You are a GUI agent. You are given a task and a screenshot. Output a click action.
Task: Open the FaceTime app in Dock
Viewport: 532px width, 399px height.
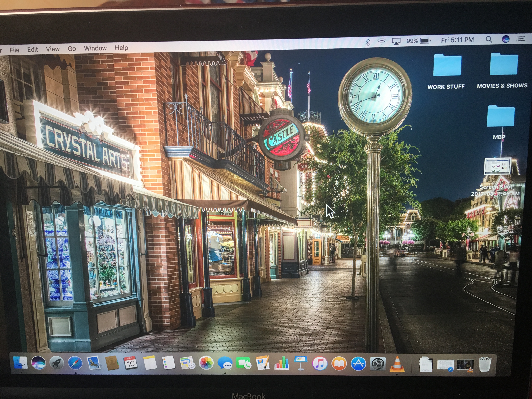pyautogui.click(x=244, y=363)
